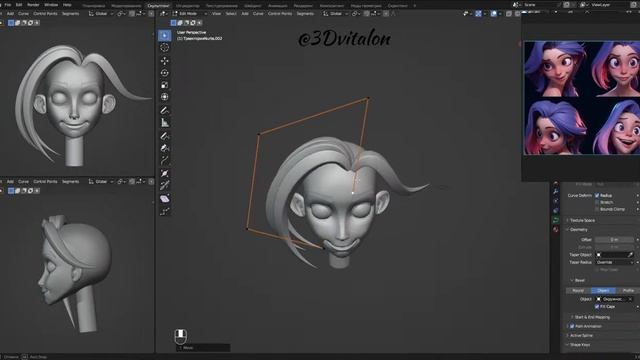
Task: Select Object bevel mode
Action: 603,291
